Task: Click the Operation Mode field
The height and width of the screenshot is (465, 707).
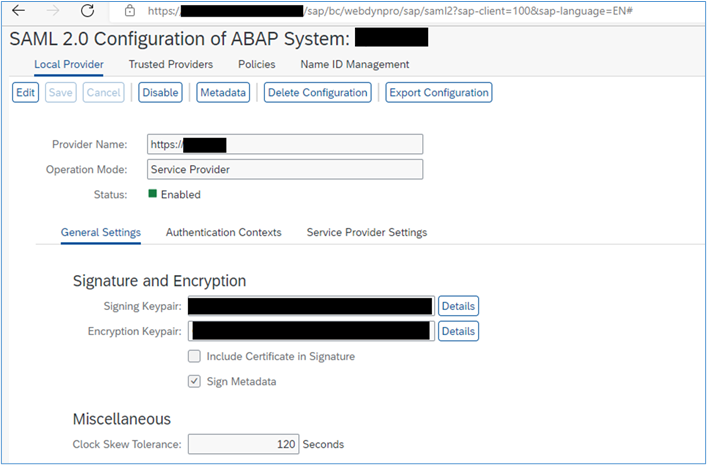Action: click(285, 170)
